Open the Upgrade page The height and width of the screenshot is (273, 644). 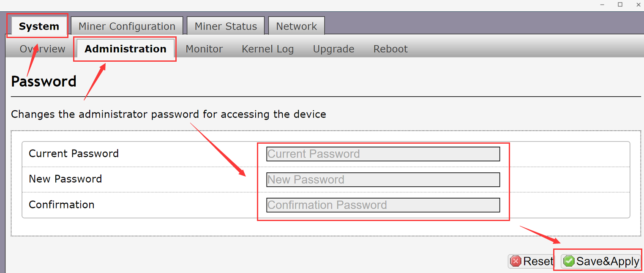(x=333, y=49)
